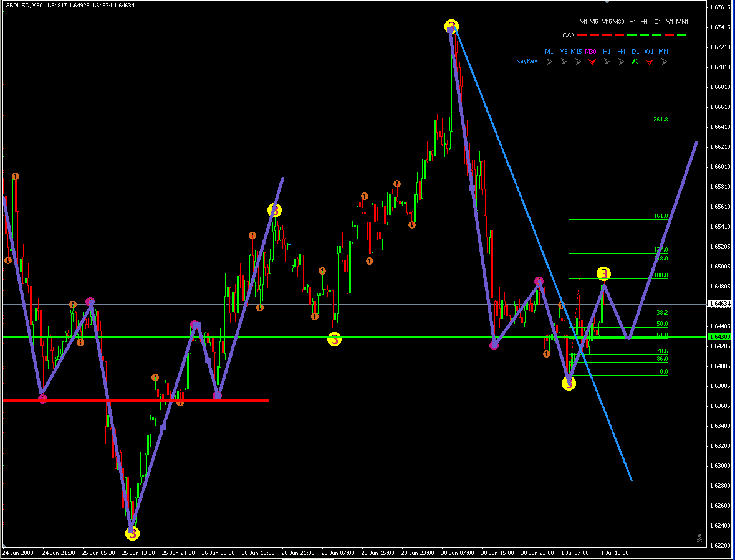
Task: Select the yellow 3 marker on the green line
Action: [x=334, y=339]
